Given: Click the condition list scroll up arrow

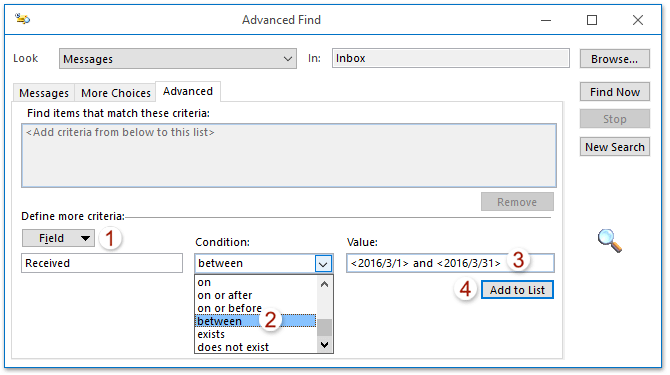Looking at the screenshot, I should tap(324, 284).
